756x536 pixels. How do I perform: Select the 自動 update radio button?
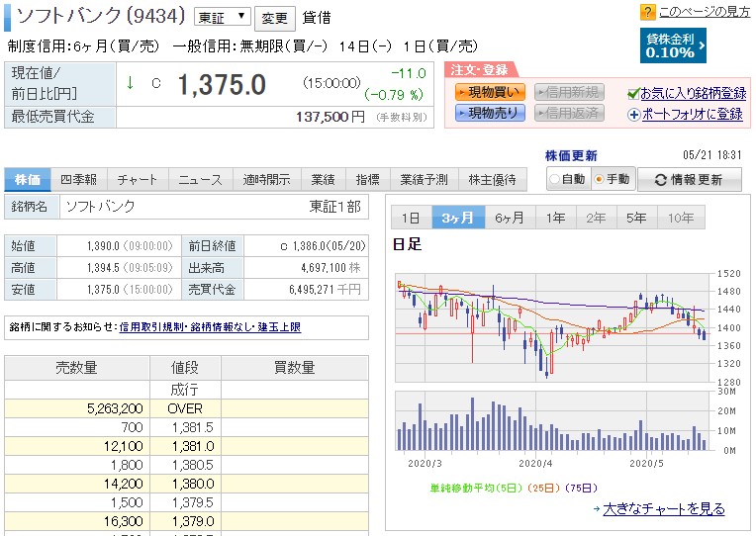click(554, 179)
